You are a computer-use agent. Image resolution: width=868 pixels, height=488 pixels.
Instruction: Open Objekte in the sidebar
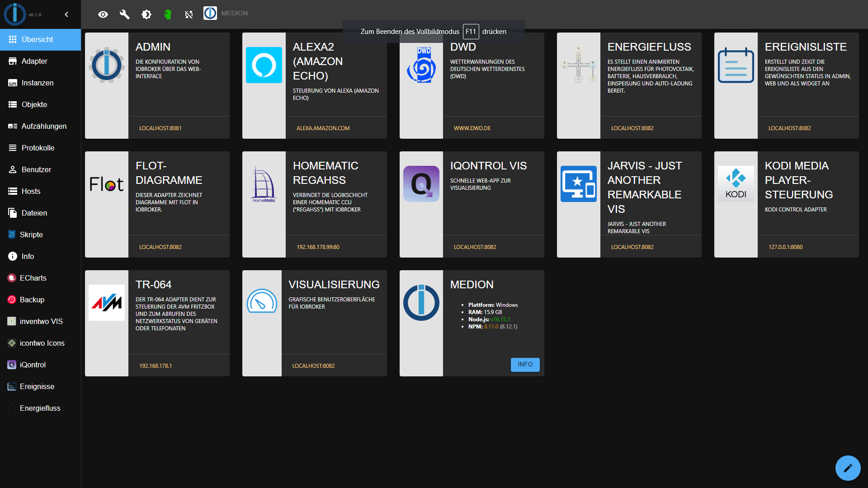[40, 104]
